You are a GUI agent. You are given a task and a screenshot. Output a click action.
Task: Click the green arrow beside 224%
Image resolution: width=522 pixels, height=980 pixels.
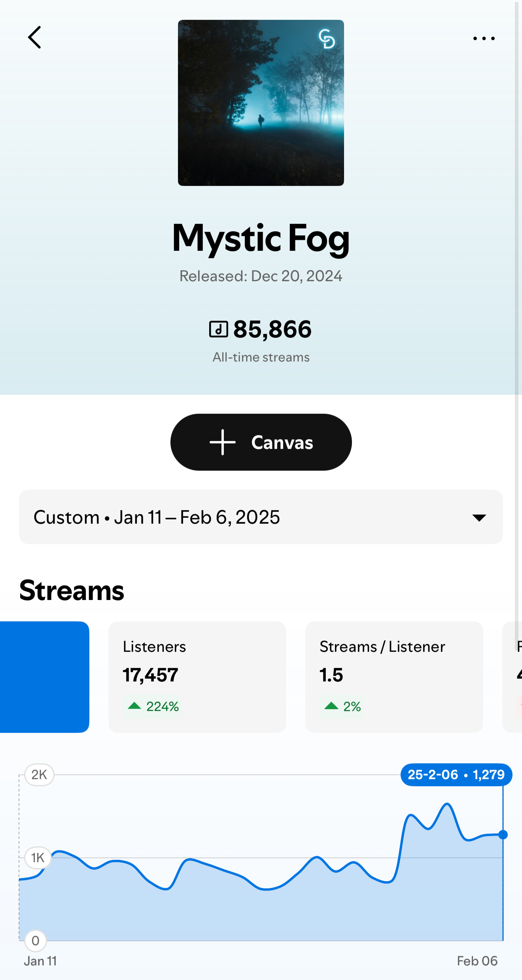tap(134, 706)
